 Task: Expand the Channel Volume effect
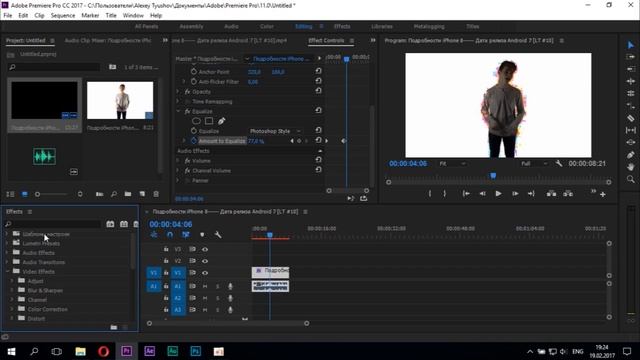tap(178, 171)
